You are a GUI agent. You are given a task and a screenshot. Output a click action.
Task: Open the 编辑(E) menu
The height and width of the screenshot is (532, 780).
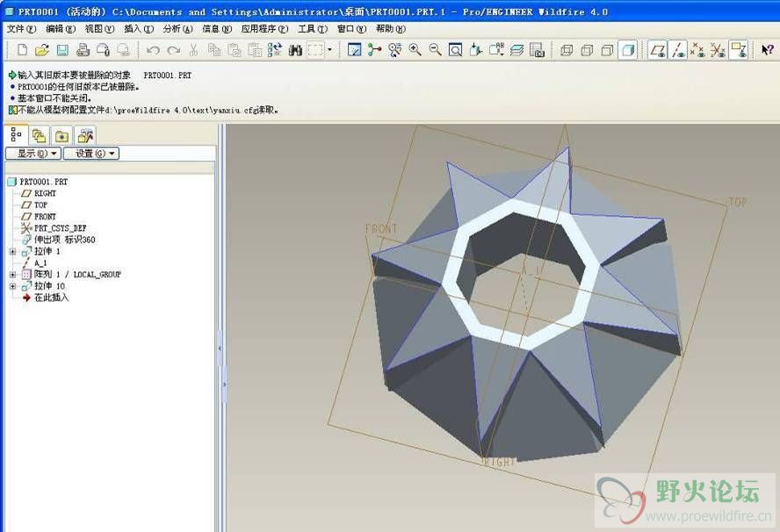pos(61,29)
